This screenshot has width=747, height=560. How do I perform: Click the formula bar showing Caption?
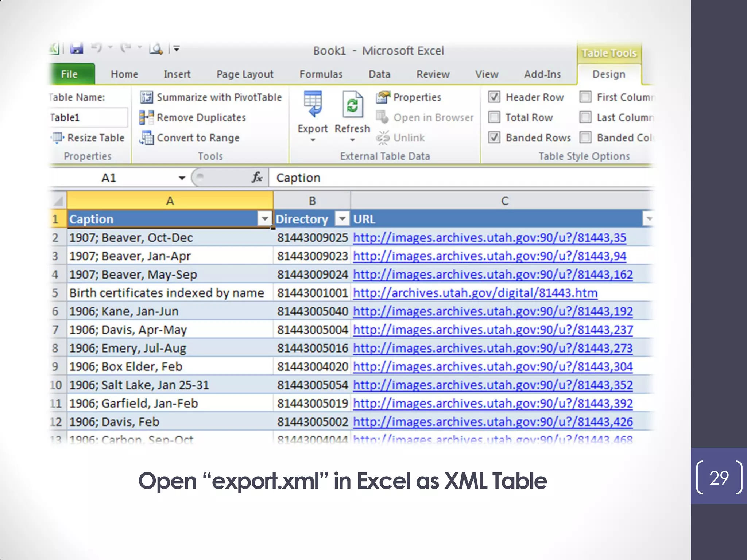tap(461, 178)
